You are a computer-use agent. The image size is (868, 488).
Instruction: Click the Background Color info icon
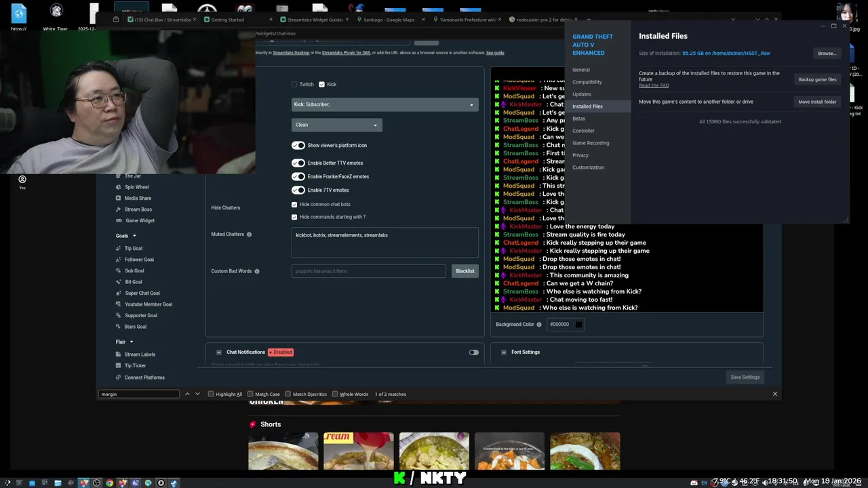(x=539, y=325)
